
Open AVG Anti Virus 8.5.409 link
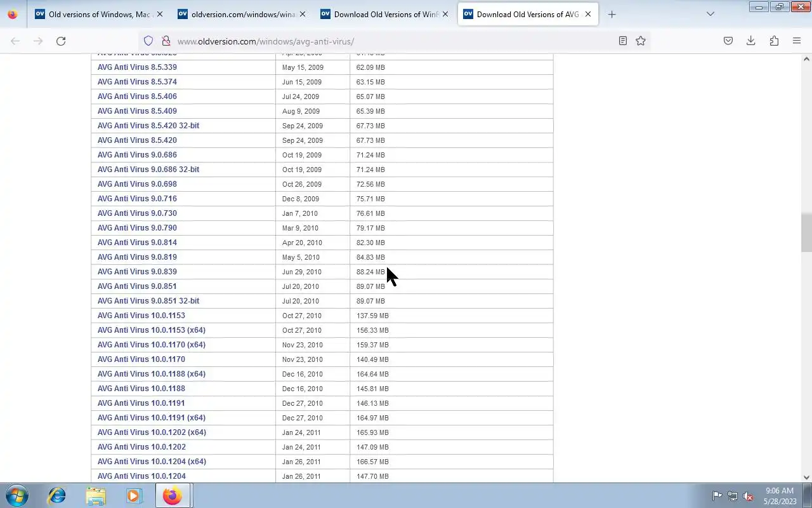137,111
